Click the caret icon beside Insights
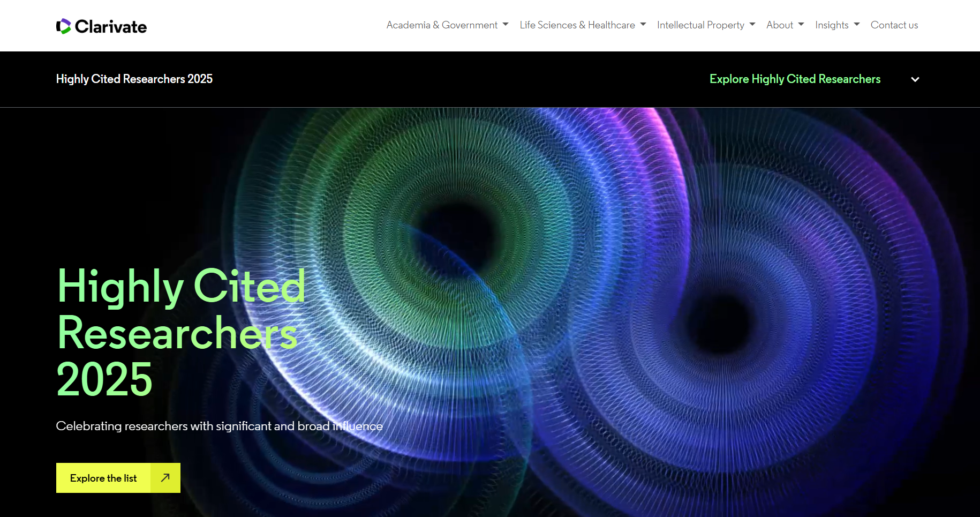980x517 pixels. pos(857,25)
